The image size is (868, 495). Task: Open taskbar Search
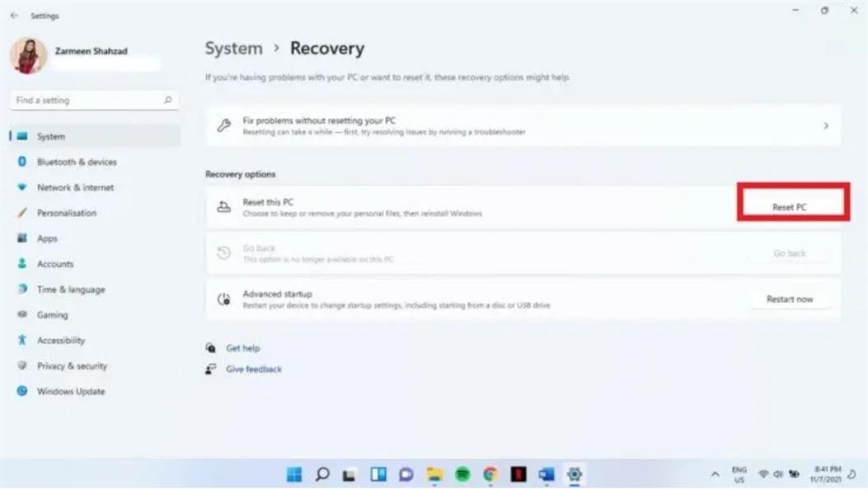[x=322, y=474]
